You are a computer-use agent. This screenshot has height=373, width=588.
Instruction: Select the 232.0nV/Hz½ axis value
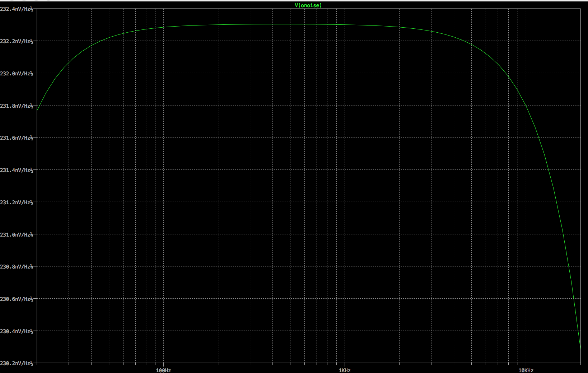click(17, 74)
